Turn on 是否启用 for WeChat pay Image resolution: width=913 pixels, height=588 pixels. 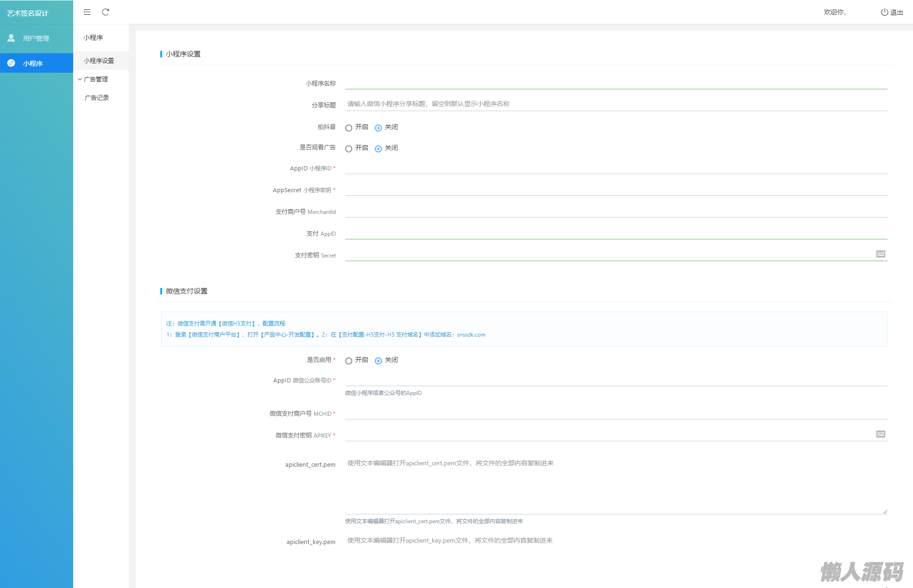pyautogui.click(x=349, y=361)
